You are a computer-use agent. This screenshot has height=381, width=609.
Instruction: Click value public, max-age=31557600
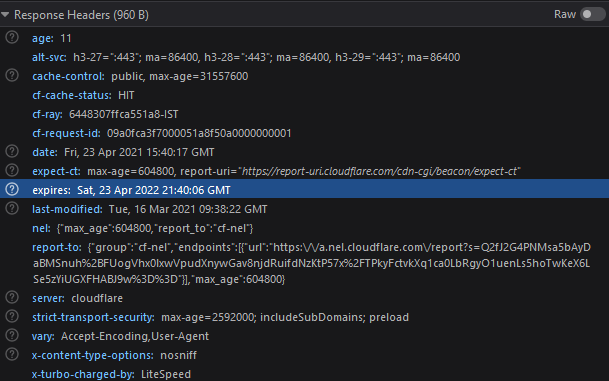pyautogui.click(x=179, y=76)
